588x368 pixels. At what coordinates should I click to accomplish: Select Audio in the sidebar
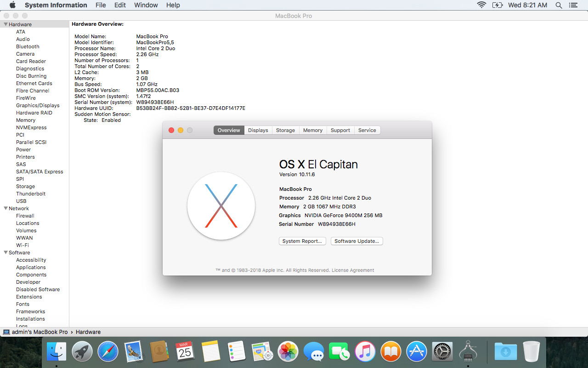(x=23, y=39)
